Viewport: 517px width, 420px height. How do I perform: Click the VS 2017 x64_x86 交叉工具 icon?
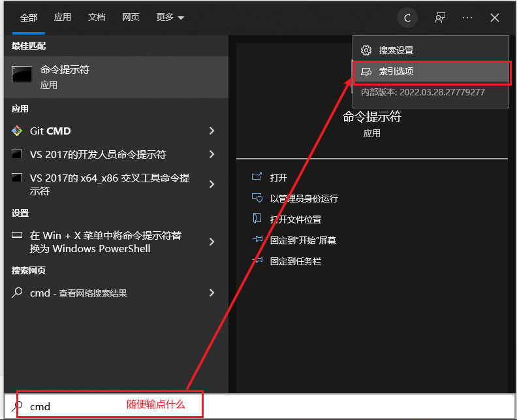pyautogui.click(x=17, y=178)
